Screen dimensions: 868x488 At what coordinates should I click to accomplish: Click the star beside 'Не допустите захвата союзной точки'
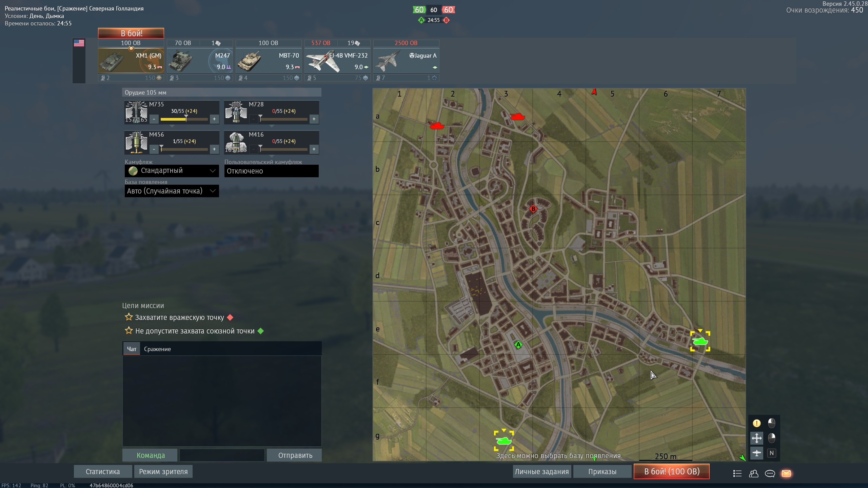pos(129,331)
